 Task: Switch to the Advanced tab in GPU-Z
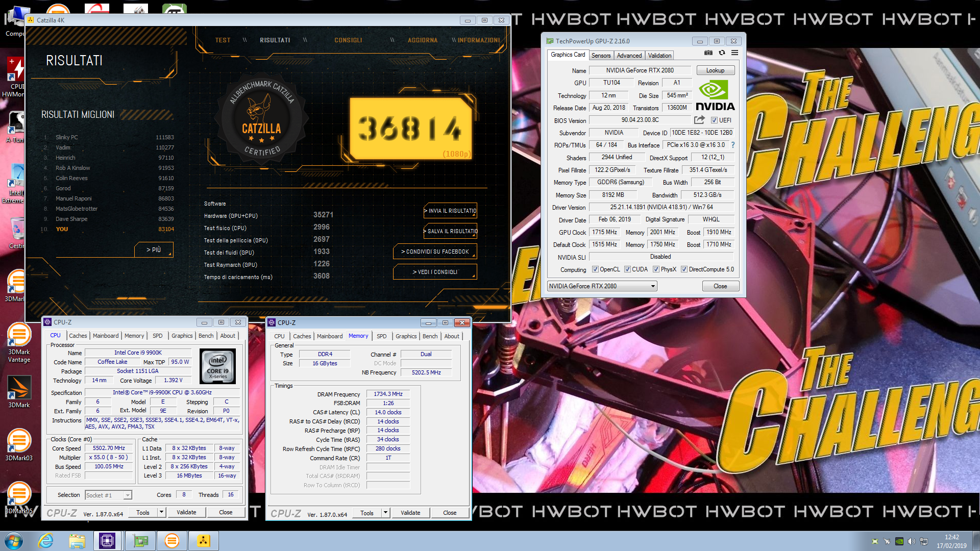[x=629, y=56]
